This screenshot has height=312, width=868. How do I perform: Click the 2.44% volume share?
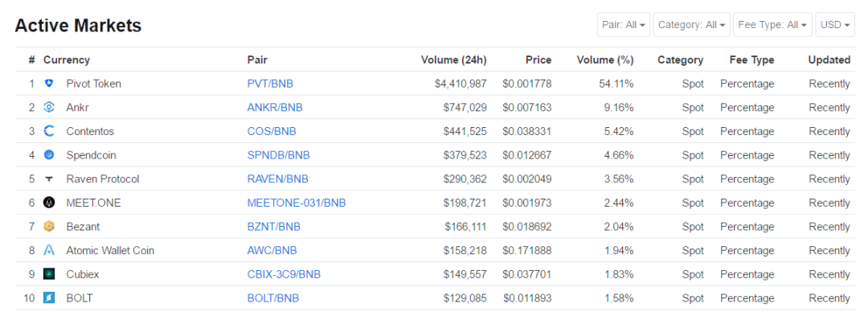(x=619, y=203)
